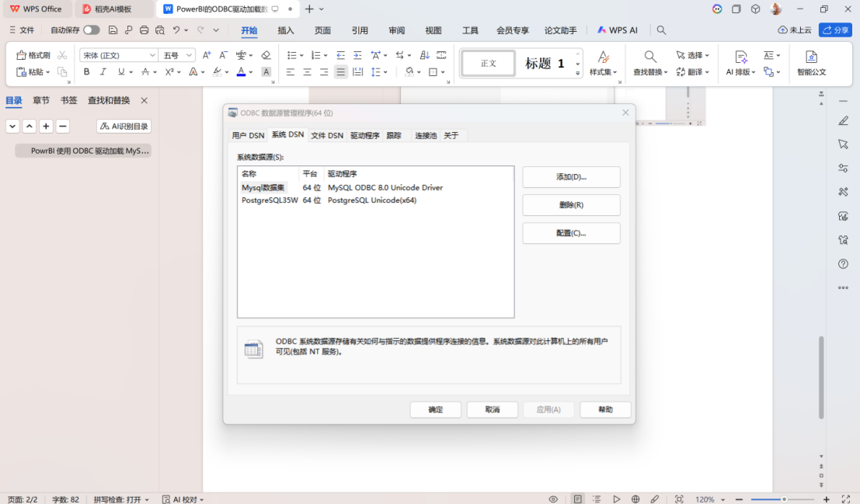Click the zoom slider handle
This screenshot has width=860, height=504.
tap(784, 499)
